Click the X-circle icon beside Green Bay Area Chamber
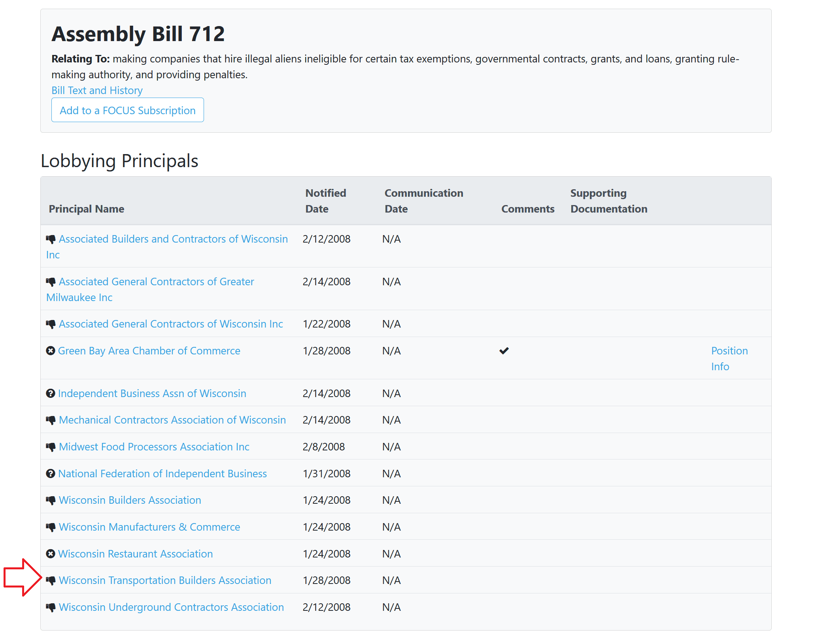Viewport: 816px width, 644px height. click(51, 351)
